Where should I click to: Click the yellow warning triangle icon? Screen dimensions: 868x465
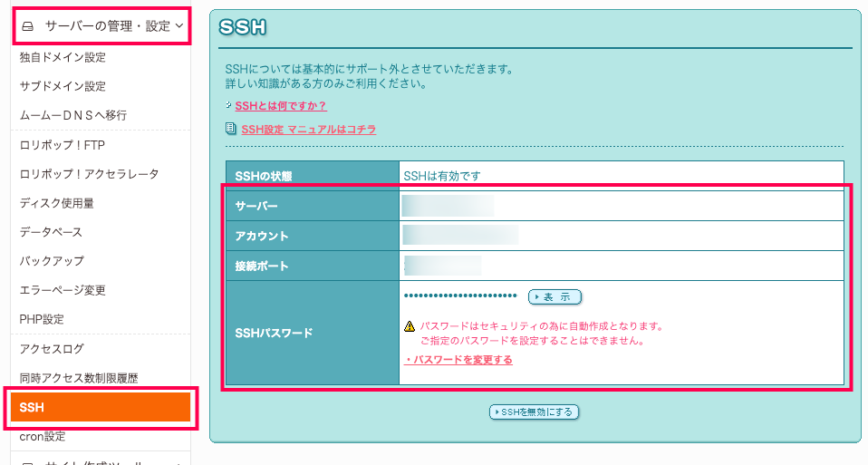[x=410, y=326]
